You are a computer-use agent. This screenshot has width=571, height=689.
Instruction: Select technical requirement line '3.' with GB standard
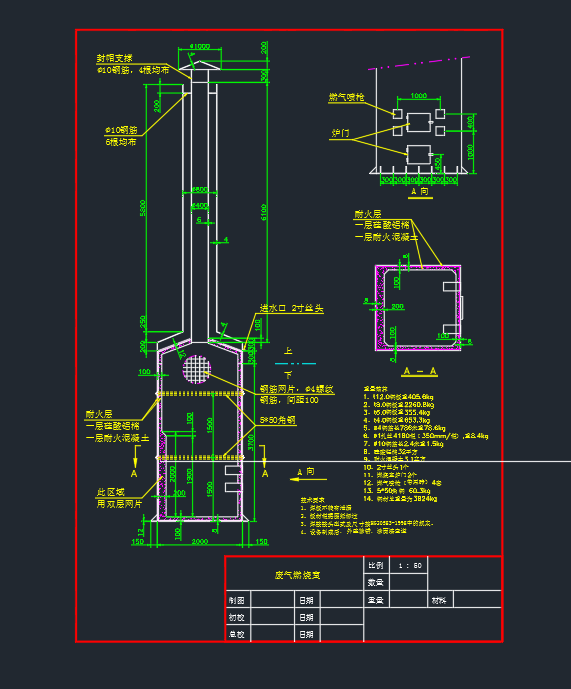coord(367,524)
